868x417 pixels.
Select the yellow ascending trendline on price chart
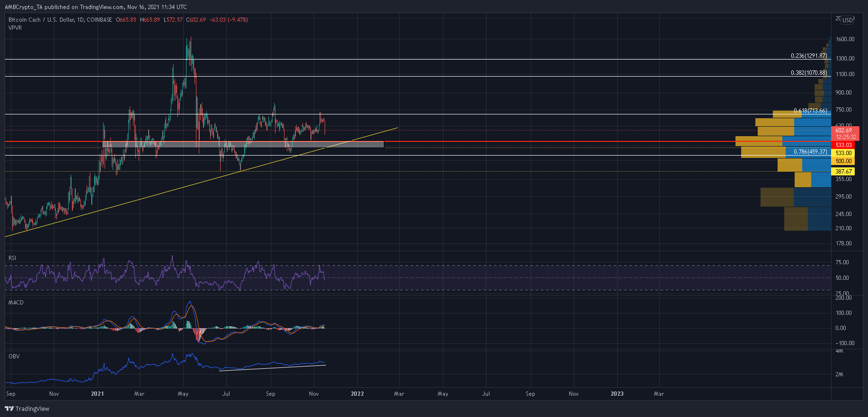tap(201, 182)
